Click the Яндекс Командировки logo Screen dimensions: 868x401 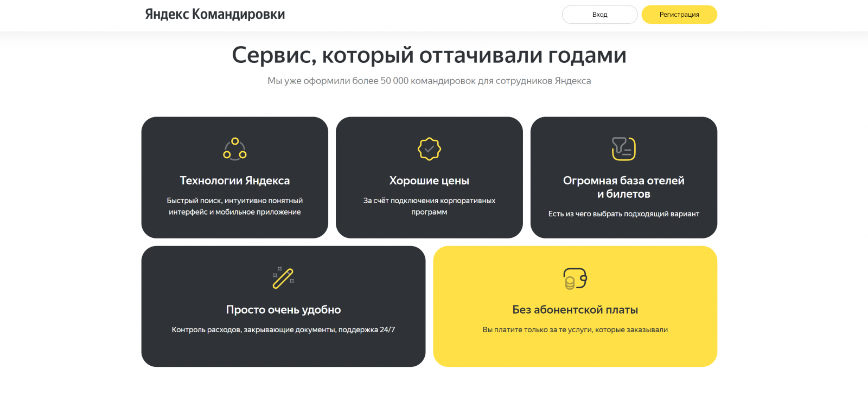click(x=215, y=15)
